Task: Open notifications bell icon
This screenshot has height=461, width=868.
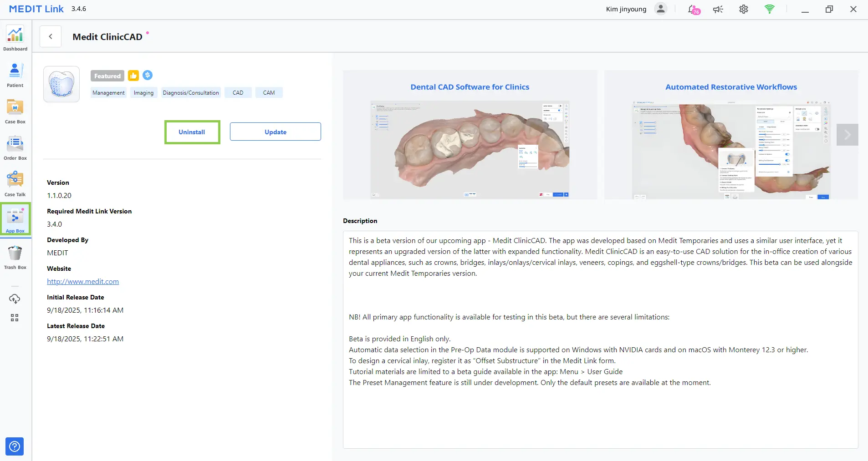Action: coord(693,9)
